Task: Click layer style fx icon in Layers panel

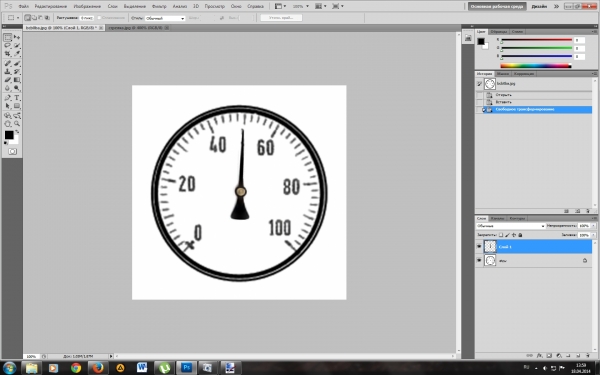Action: point(539,355)
